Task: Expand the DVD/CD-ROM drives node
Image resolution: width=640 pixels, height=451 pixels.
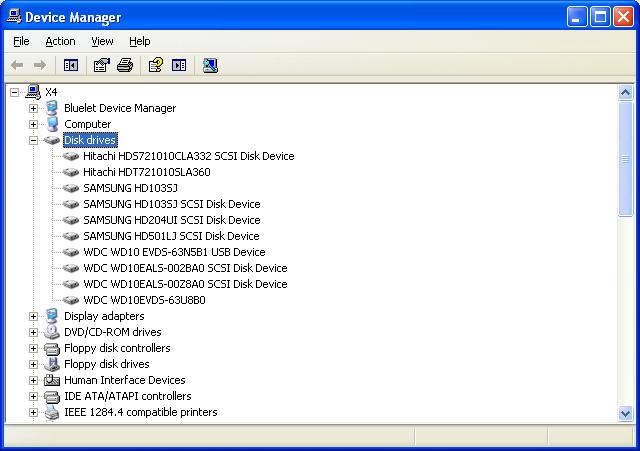Action: (33, 332)
